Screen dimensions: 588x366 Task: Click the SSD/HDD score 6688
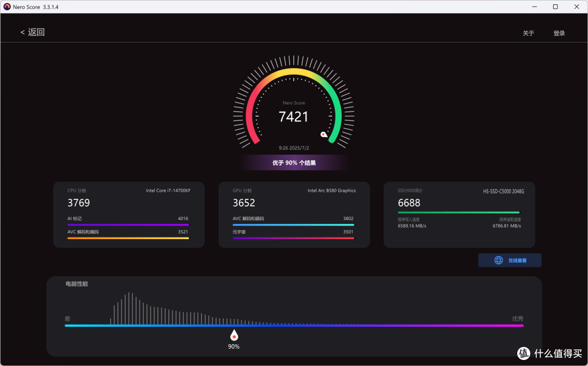click(x=409, y=203)
